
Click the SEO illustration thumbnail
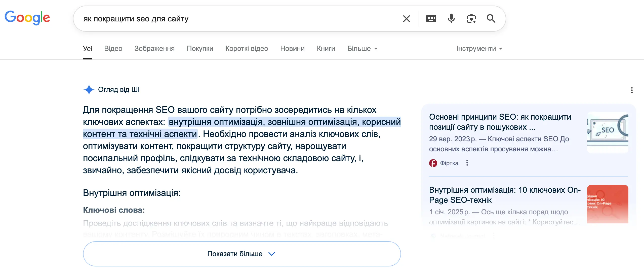point(608,132)
